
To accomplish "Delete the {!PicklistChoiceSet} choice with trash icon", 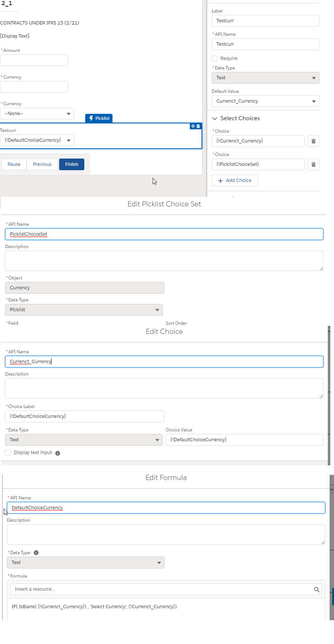I will click(x=313, y=164).
